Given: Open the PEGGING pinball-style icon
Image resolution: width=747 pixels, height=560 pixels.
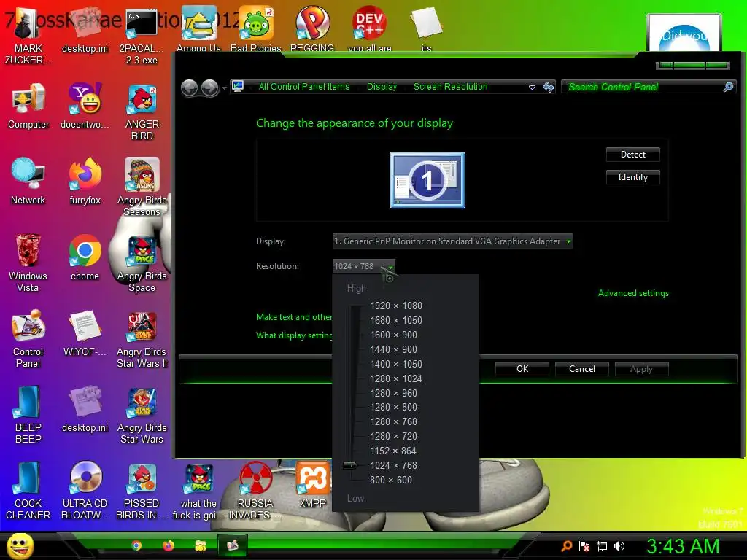Looking at the screenshot, I should pos(312,28).
